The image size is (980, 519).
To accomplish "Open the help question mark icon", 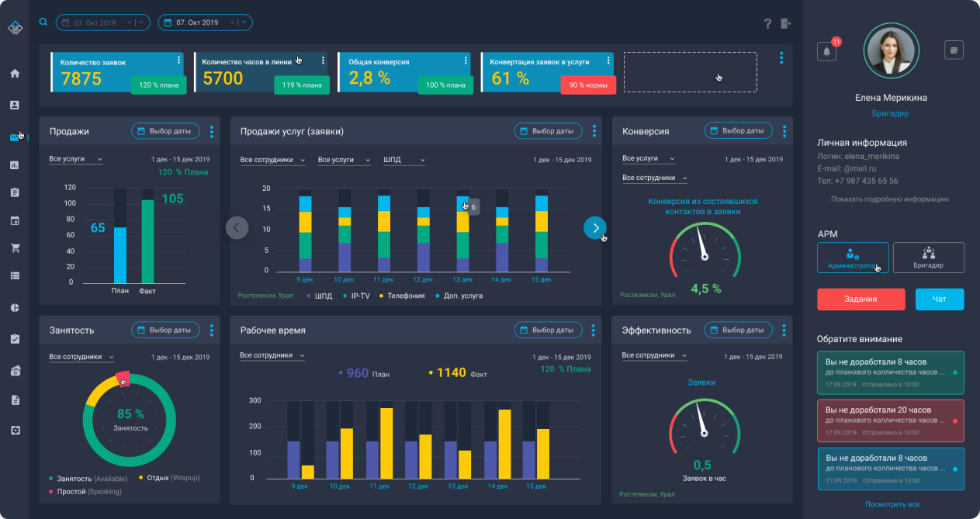I will pyautogui.click(x=767, y=23).
